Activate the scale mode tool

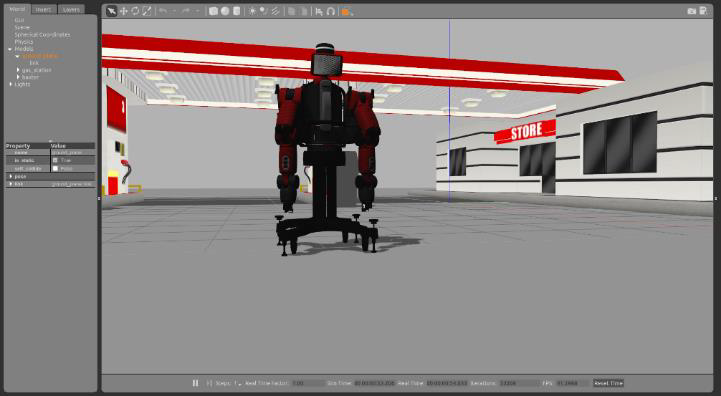147,11
